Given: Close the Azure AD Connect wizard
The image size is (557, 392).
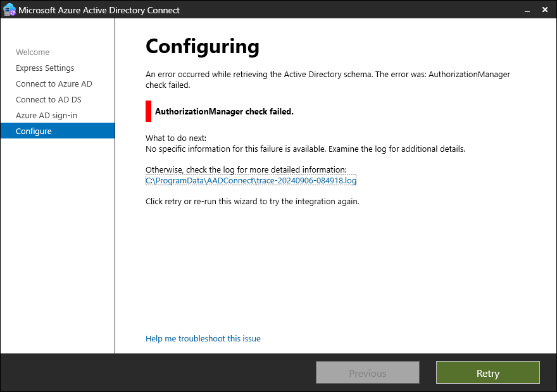Looking at the screenshot, I should (545, 9).
